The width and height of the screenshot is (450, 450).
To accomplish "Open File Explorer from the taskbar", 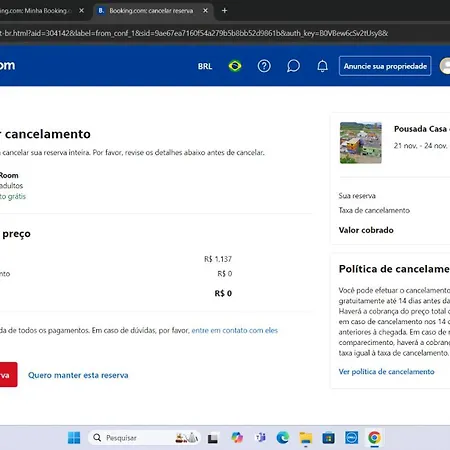I will (306, 438).
